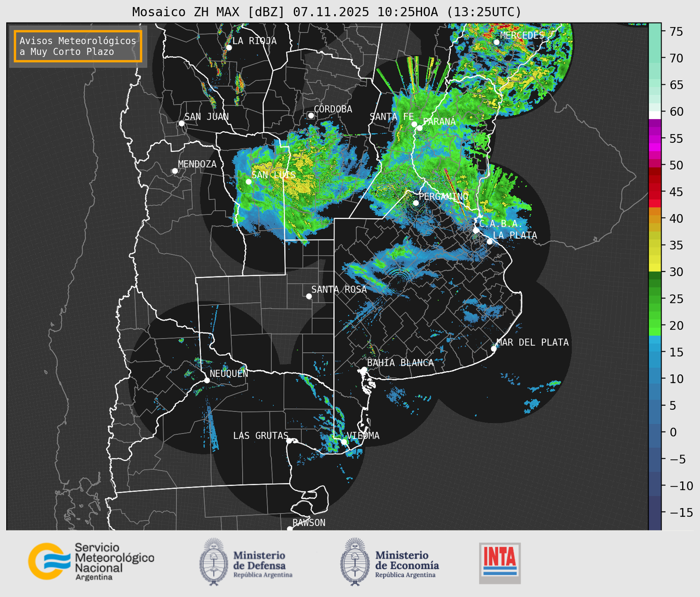Click the Santa Rosa city marker dot

click(309, 296)
